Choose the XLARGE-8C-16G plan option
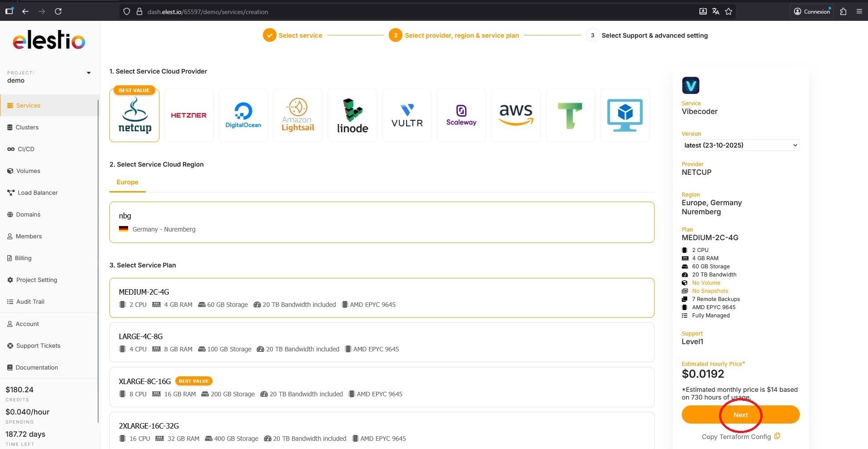 click(x=382, y=387)
